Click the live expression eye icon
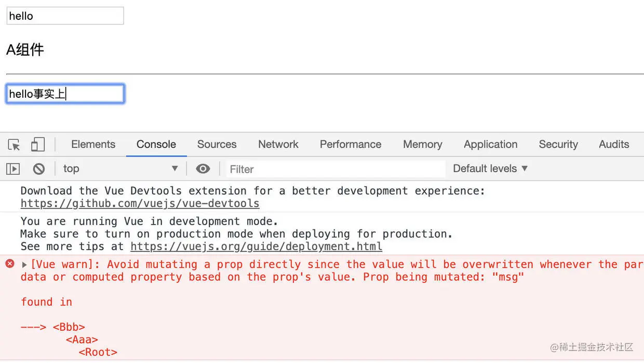 [203, 168]
